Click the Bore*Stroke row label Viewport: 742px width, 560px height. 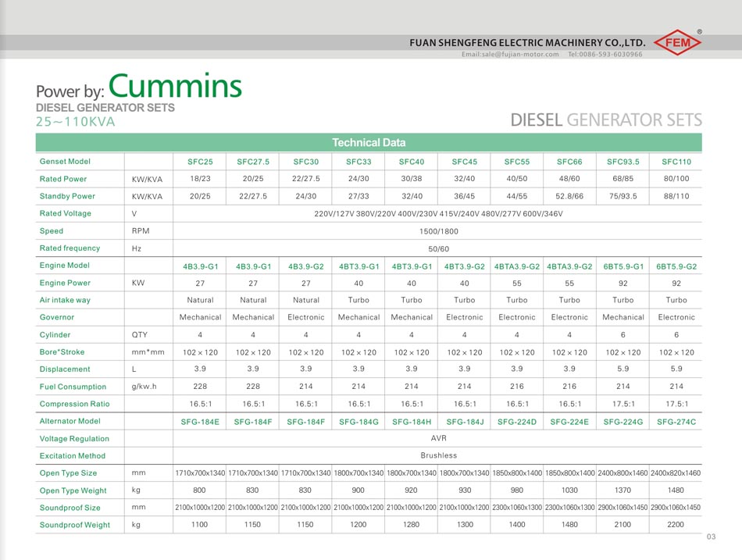[62, 352]
